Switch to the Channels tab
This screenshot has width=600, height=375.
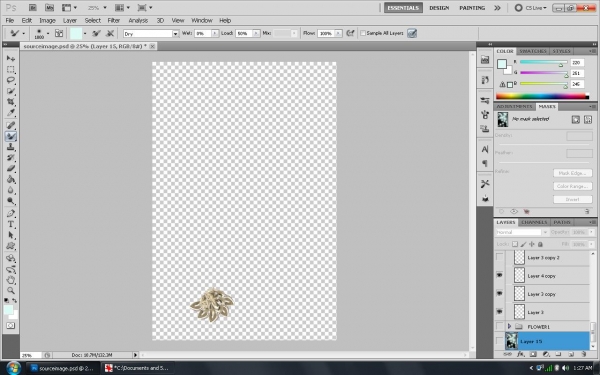pos(534,222)
